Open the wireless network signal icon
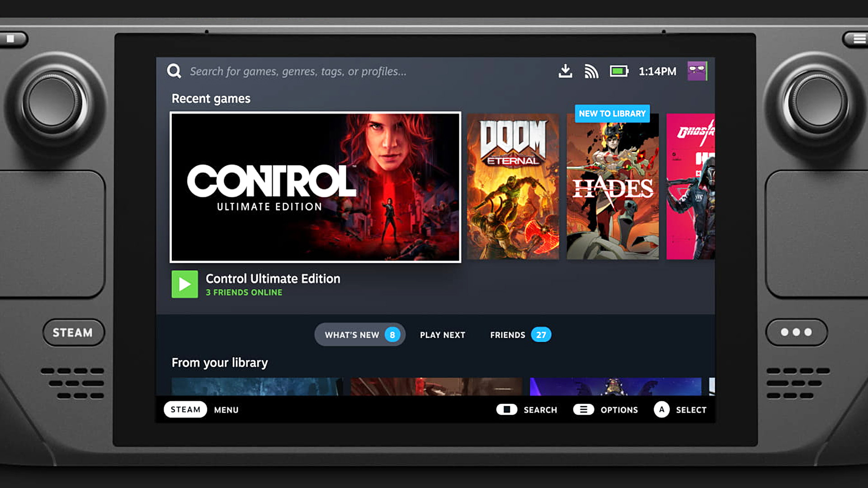868x488 pixels. [x=591, y=71]
